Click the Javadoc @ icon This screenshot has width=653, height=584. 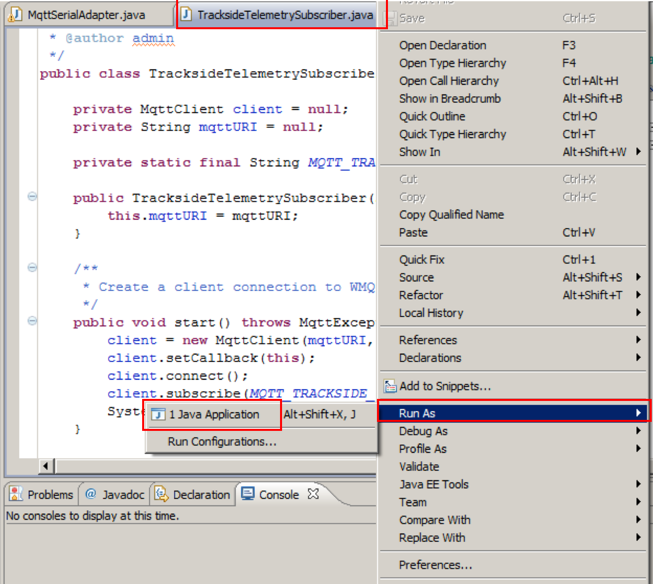pyautogui.click(x=90, y=494)
